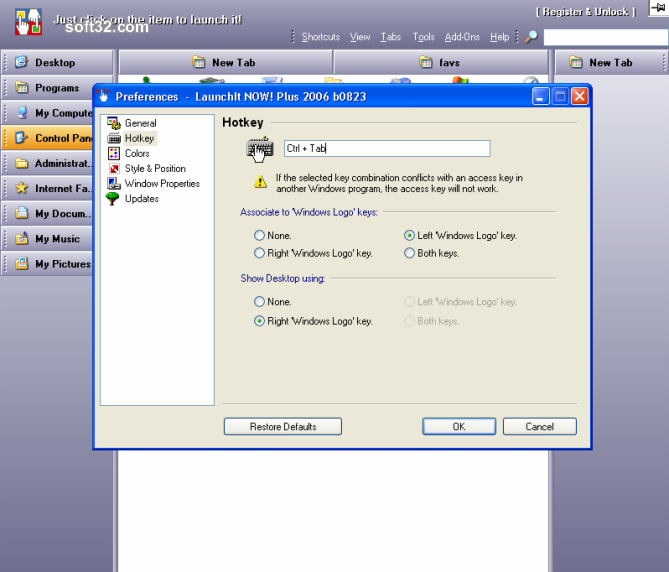
Task: Open the Colors palette icon in tree
Action: pos(113,154)
